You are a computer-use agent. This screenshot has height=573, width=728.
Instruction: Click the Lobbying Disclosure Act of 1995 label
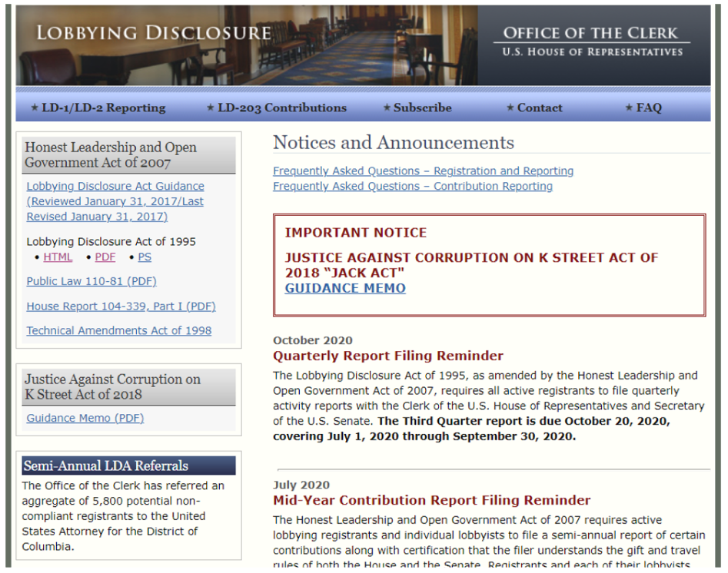point(111,242)
